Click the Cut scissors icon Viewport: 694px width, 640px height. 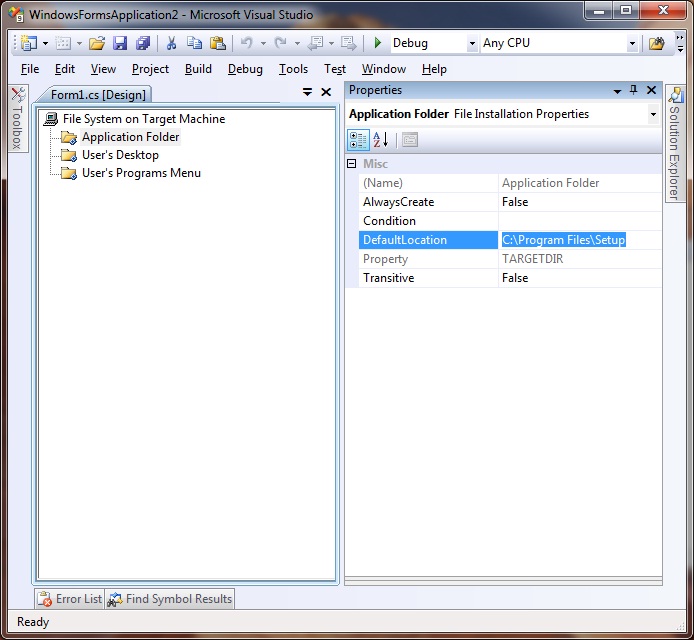[171, 43]
